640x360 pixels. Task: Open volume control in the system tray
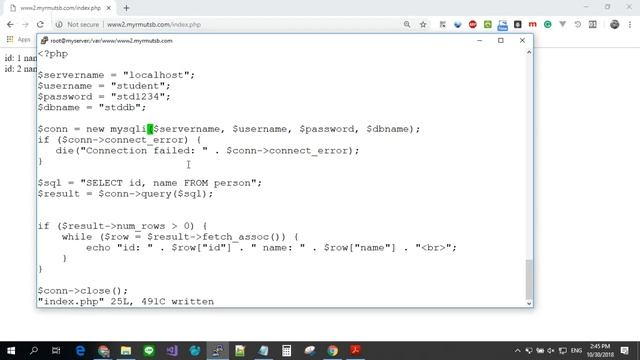point(551,351)
